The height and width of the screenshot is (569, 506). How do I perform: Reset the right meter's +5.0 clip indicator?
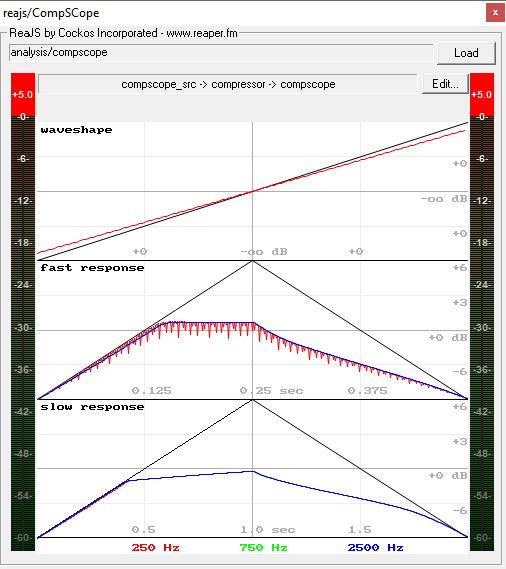click(482, 95)
